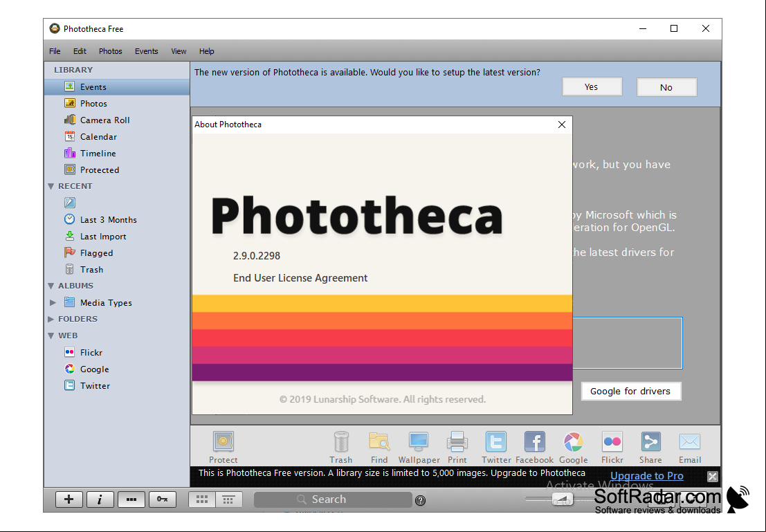Expand the FOLDERS section

tap(51, 319)
